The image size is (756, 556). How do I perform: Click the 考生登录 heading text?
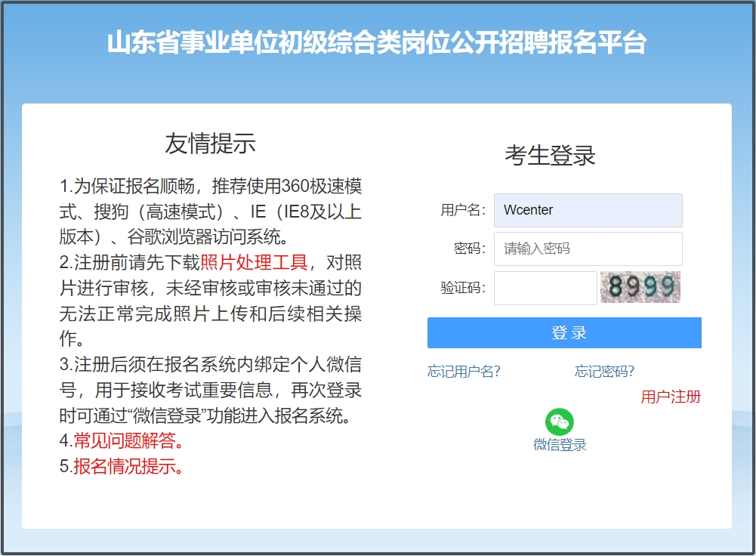coord(550,156)
